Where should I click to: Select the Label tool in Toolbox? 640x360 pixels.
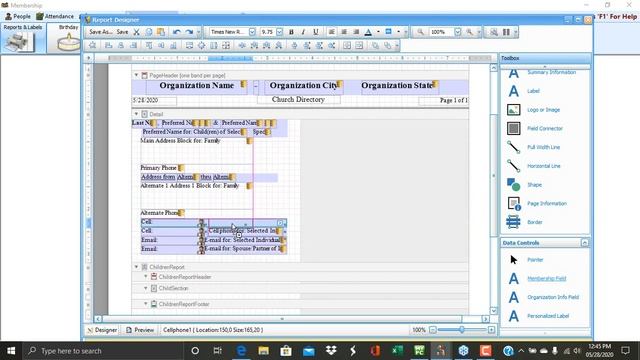(x=533, y=91)
